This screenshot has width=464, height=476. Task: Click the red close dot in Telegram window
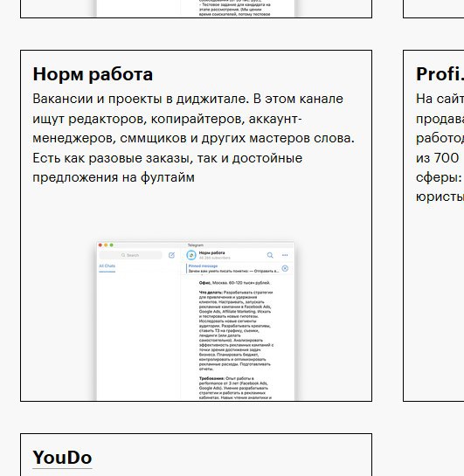(100, 245)
